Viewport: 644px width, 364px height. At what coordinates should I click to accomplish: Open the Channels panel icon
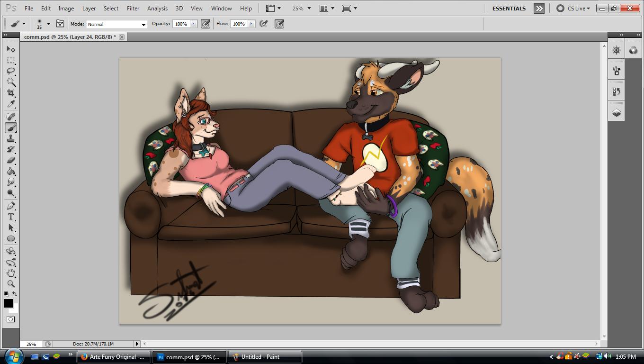pos(633,50)
